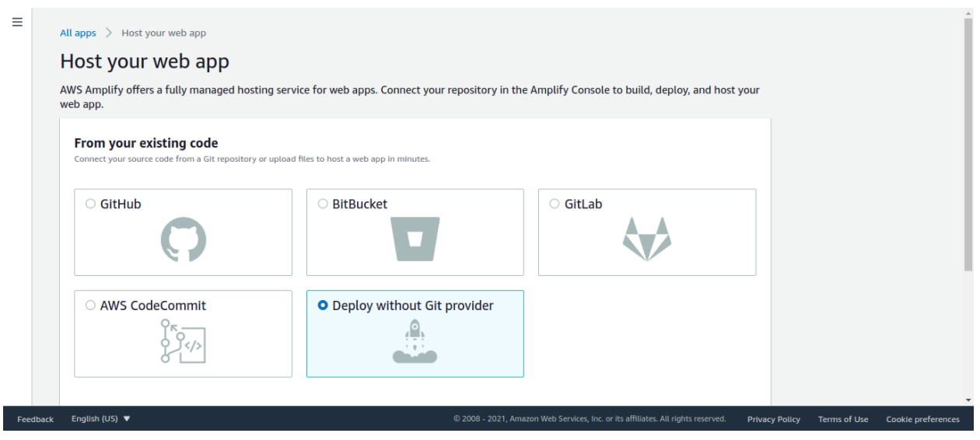Open the English (US) language dropdown
Screen dimensions: 980x440
(101, 419)
